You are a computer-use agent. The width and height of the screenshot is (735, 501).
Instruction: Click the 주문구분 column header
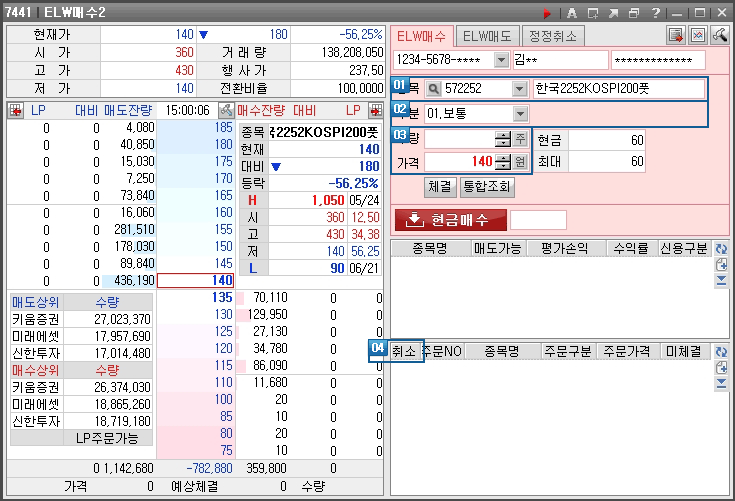click(568, 351)
